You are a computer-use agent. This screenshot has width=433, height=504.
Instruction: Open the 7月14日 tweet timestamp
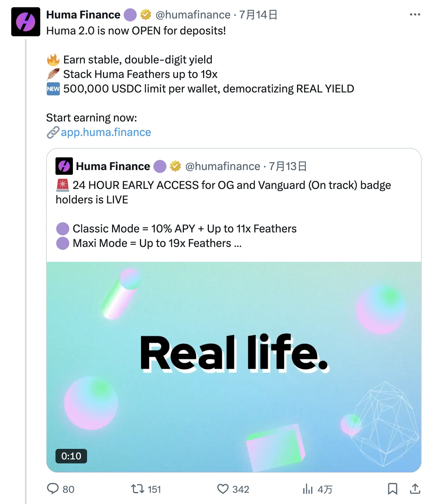click(258, 15)
